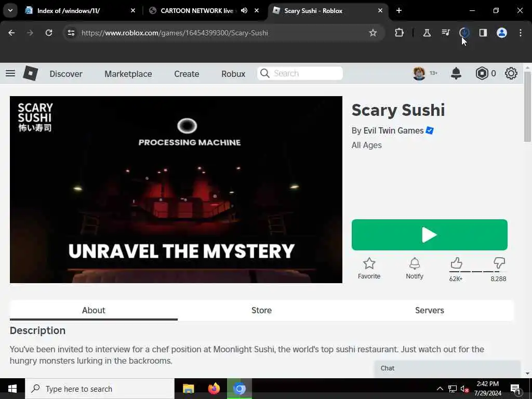Image resolution: width=532 pixels, height=399 pixels.
Task: Click the page vertical scrollbar thumb
Action: point(527,107)
